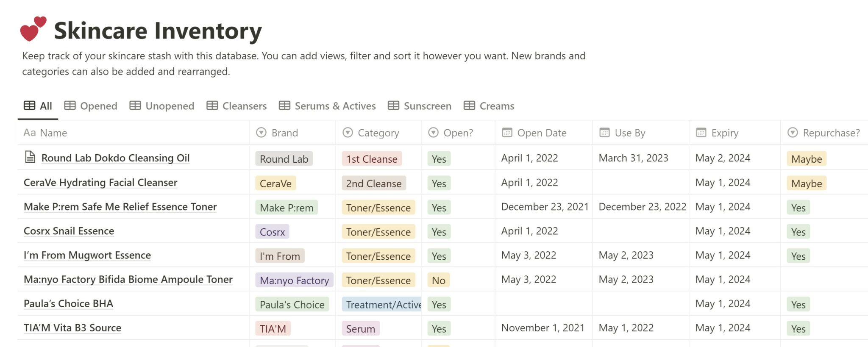Click the select icon on Brand column
The height and width of the screenshot is (347, 868).
[262, 133]
